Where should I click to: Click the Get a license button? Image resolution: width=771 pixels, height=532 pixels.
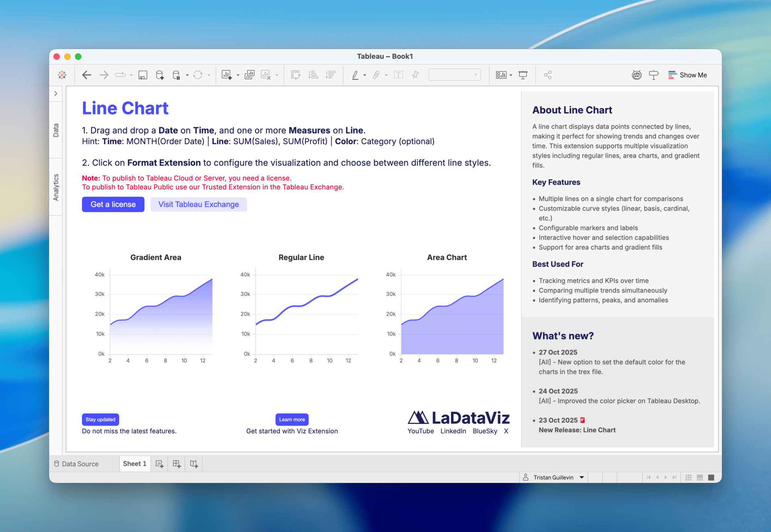click(x=113, y=204)
